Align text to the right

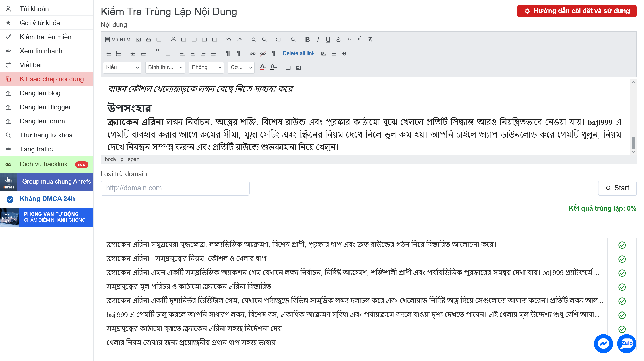click(x=203, y=53)
